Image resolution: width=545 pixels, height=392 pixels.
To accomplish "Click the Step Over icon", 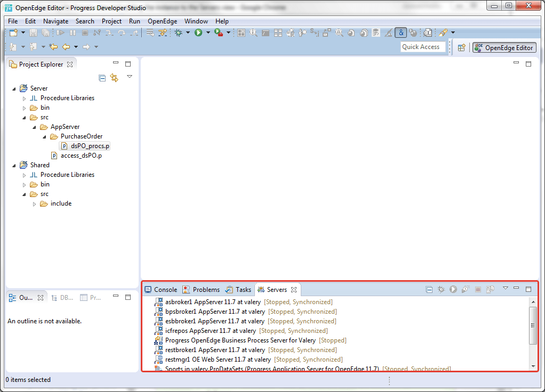I will (122, 32).
